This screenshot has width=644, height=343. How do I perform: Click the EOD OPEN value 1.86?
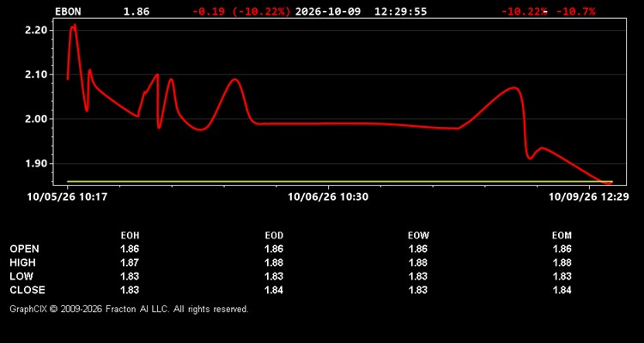(x=274, y=249)
